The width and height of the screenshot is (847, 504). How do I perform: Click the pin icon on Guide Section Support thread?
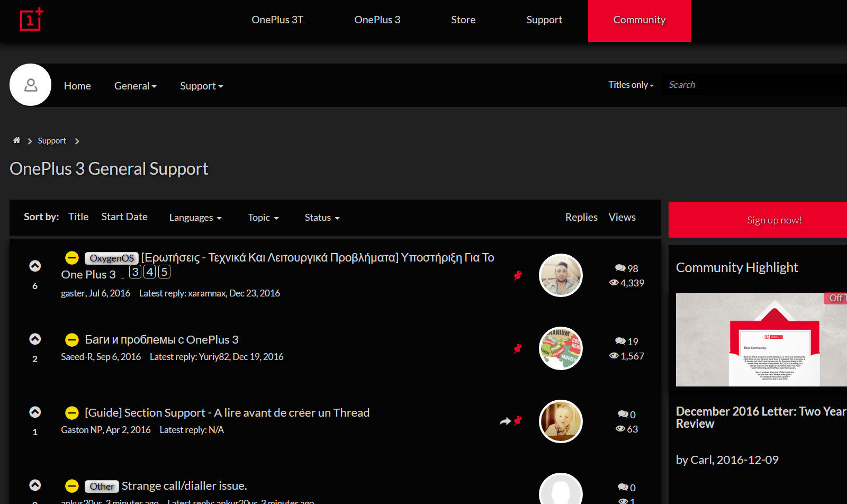point(518,420)
